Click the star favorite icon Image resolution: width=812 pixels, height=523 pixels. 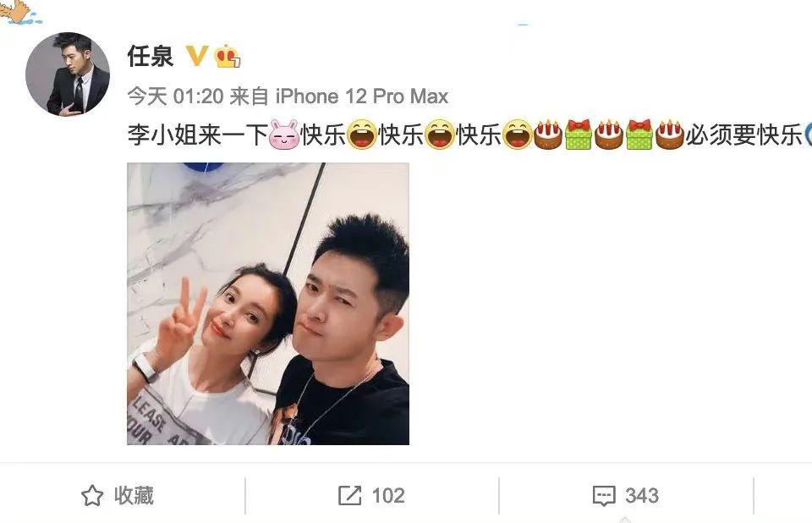[92, 496]
